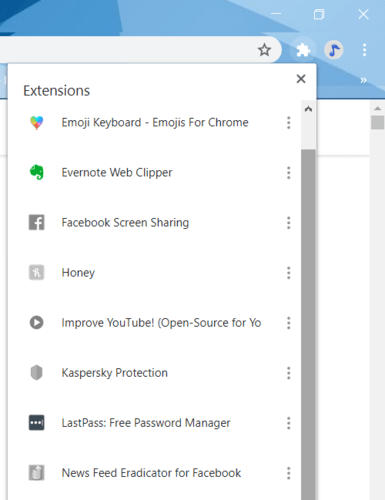Select Evernote Web Clipper entry
This screenshot has width=385, height=500.
click(117, 173)
